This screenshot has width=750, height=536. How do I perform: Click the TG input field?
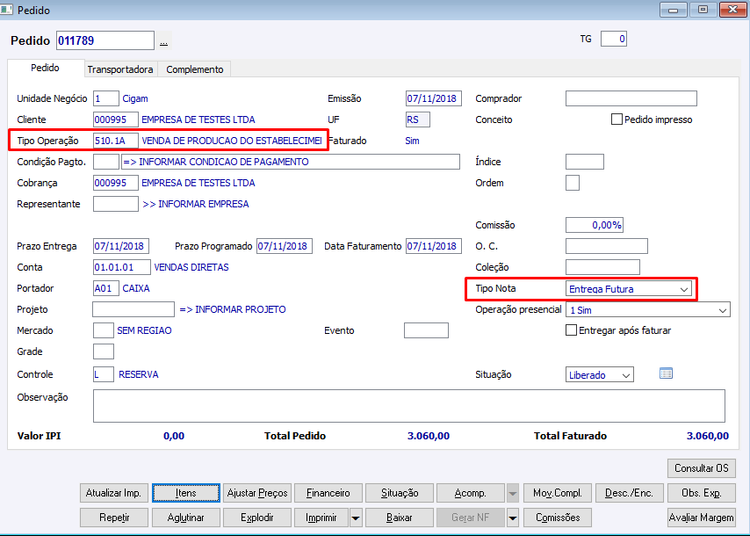click(x=614, y=39)
